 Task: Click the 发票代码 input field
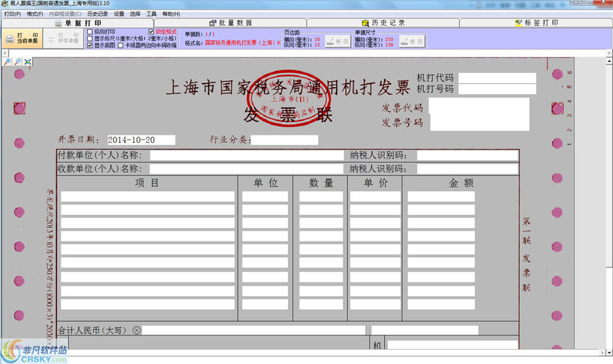tap(479, 105)
